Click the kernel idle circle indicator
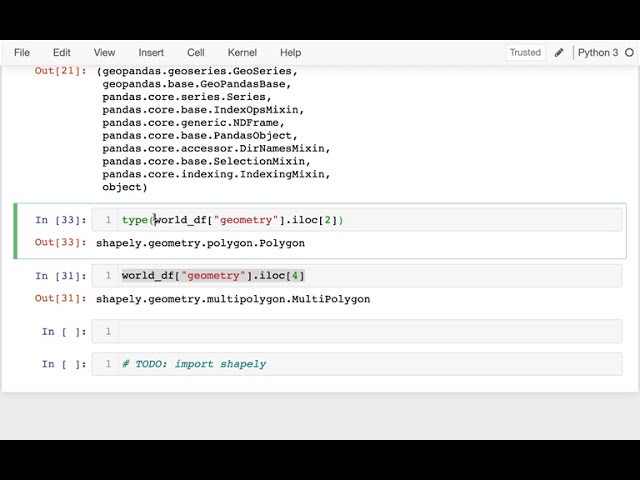 pos(629,53)
